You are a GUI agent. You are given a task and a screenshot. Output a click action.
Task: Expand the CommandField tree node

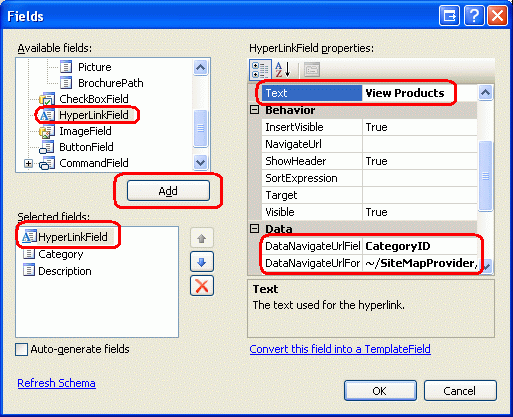tap(29, 163)
